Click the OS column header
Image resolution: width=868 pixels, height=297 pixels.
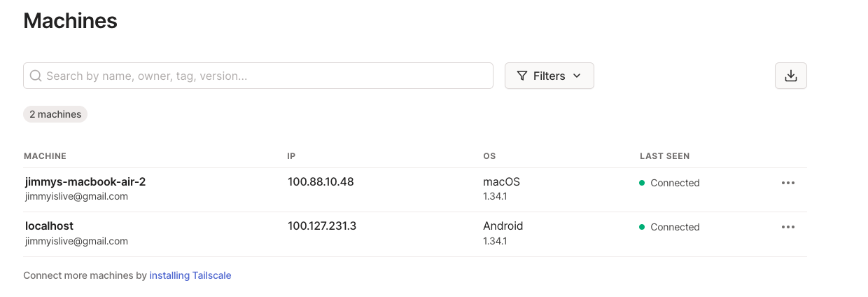(x=489, y=156)
